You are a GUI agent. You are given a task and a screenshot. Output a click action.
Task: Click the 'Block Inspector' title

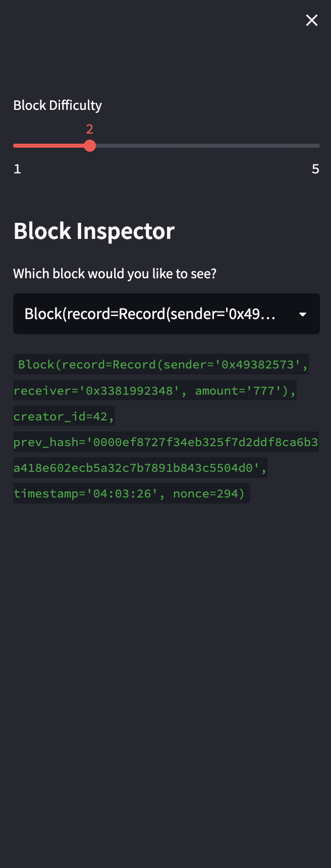(93, 230)
